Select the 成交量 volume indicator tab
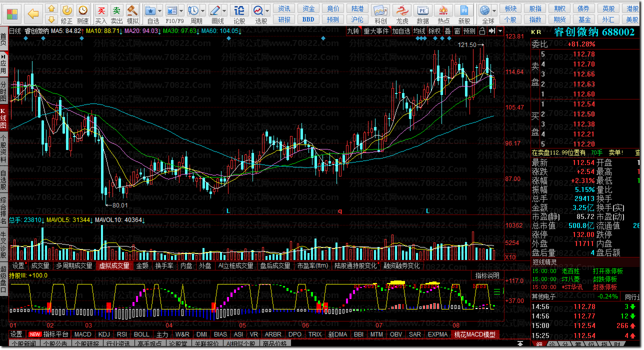The image size is (644, 350). coord(40,266)
